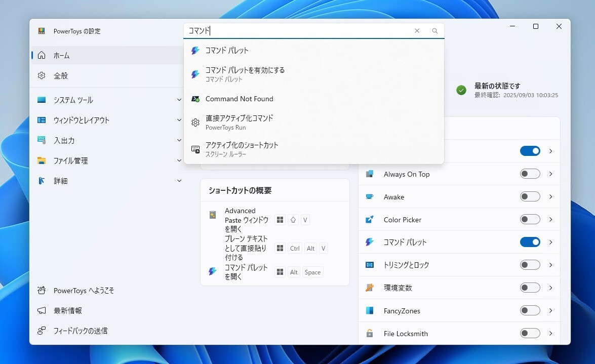
Task: Expand the 入出力 section chevron
Action: pyautogui.click(x=179, y=140)
